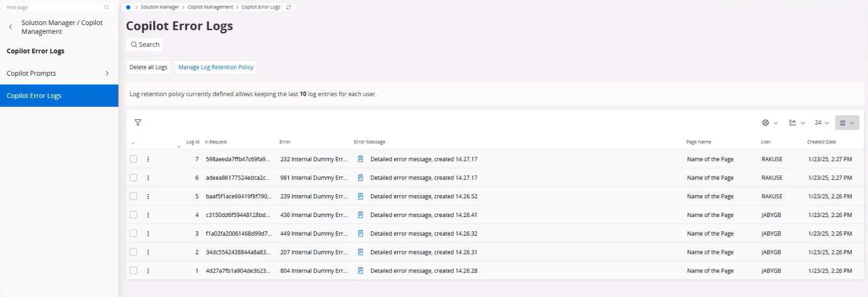Open the detail document icon for log 1

360,271
